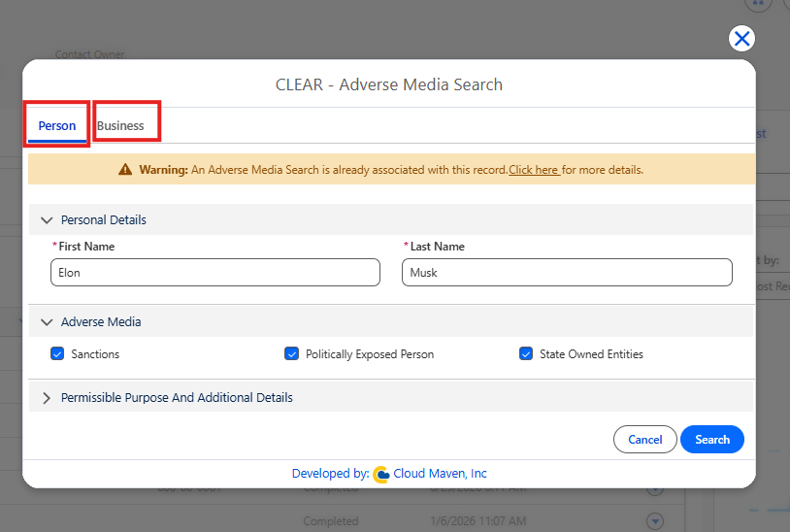Collapse the Adverse Media section
Image resolution: width=790 pixels, height=532 pixels.
47,322
